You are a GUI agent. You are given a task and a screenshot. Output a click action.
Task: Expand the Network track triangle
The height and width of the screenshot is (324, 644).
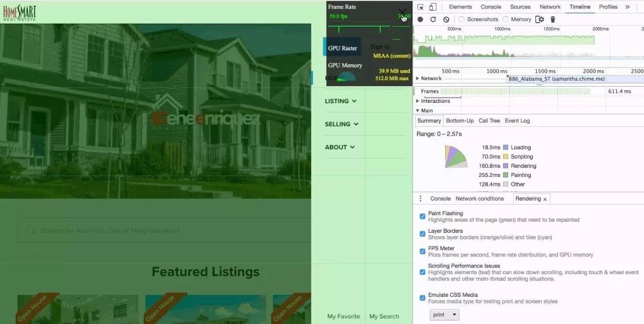(418, 79)
